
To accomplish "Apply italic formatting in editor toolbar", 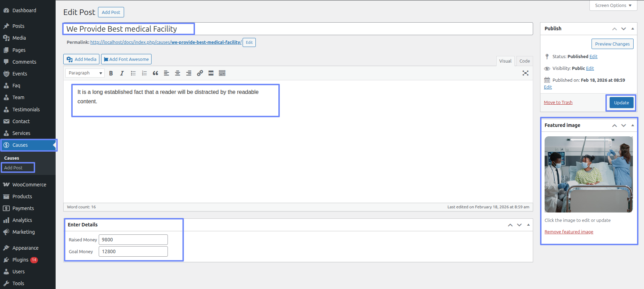I will click(x=122, y=73).
